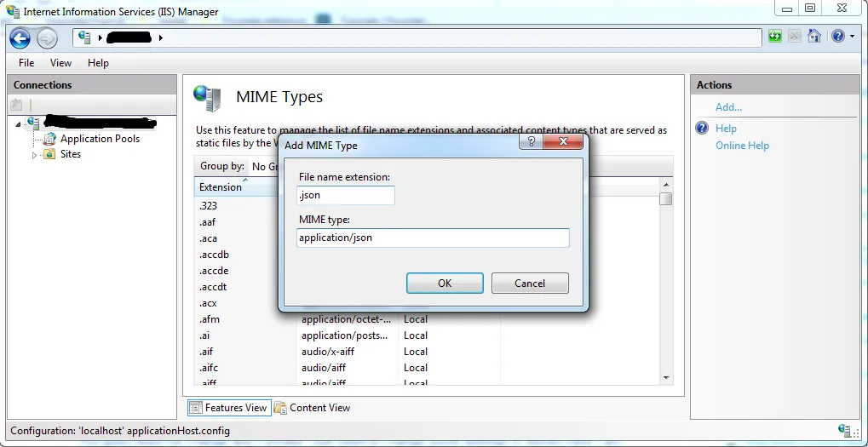Click the Features View tab icon
868x447 pixels.
(196, 408)
